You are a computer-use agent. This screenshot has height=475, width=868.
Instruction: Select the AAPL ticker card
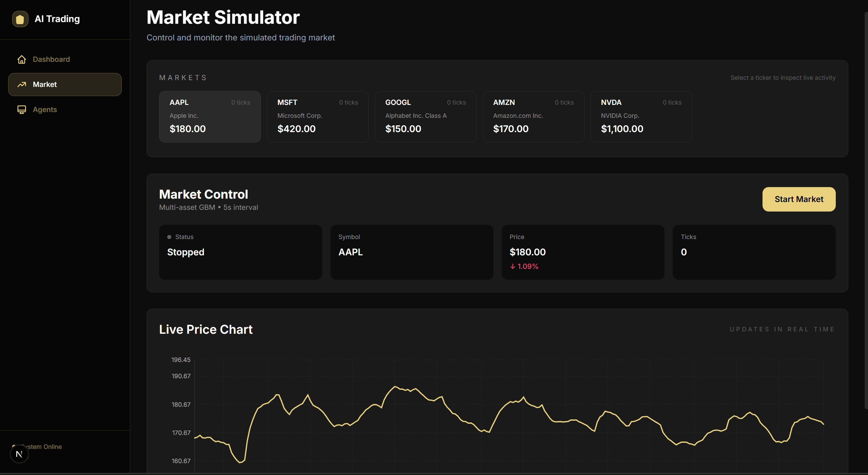coord(210,116)
